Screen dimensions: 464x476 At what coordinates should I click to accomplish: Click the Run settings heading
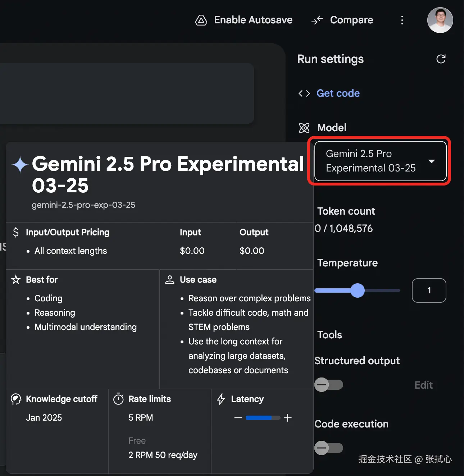(331, 59)
